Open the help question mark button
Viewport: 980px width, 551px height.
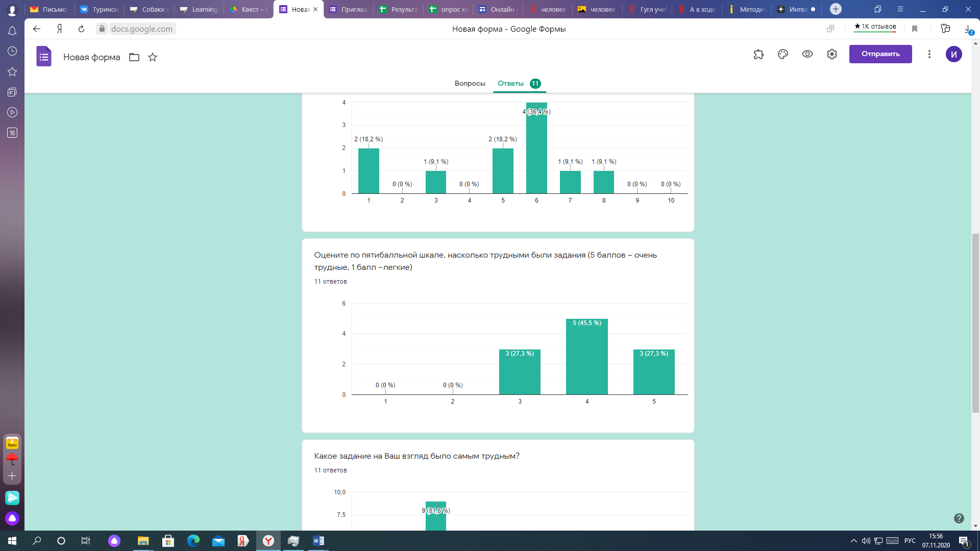coord(959,518)
